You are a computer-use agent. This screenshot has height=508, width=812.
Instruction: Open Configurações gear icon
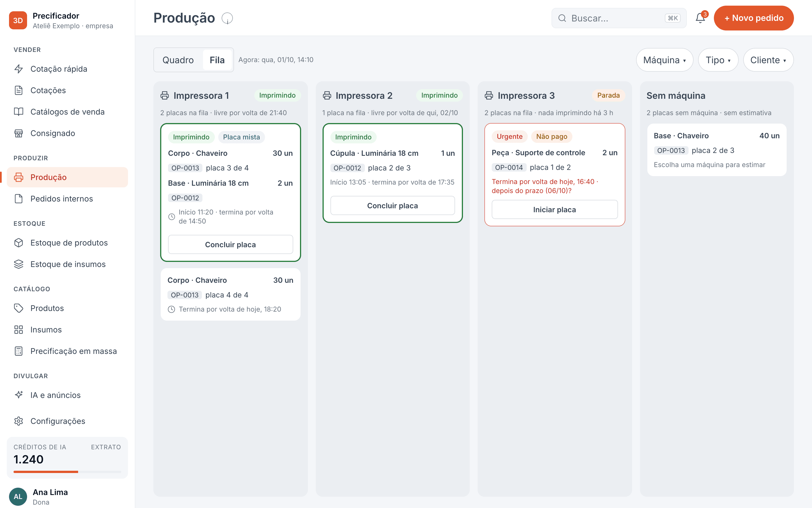[19, 421]
